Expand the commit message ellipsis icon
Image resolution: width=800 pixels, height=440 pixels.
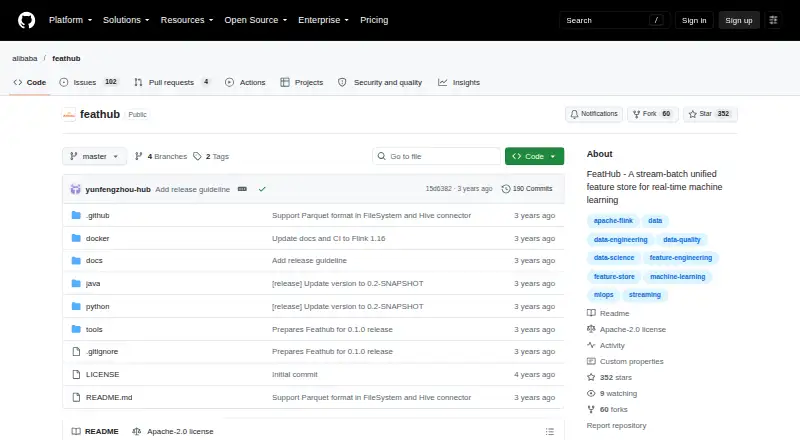242,189
